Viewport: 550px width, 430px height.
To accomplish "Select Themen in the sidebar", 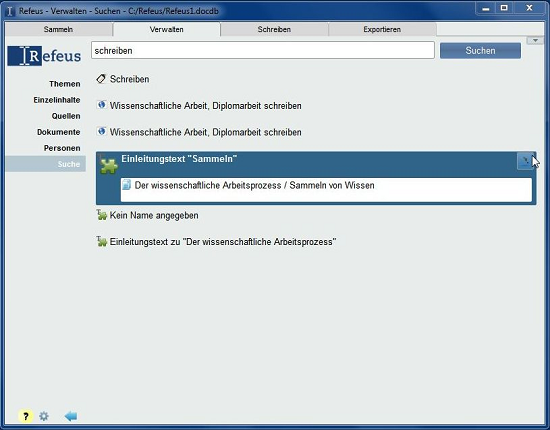I will tap(65, 84).
